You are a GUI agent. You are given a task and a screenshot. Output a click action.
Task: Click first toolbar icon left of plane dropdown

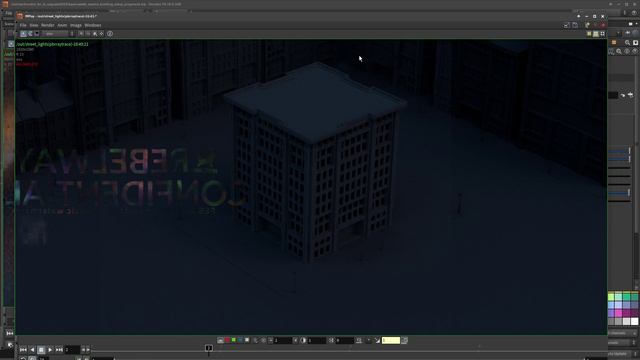(x=23, y=34)
